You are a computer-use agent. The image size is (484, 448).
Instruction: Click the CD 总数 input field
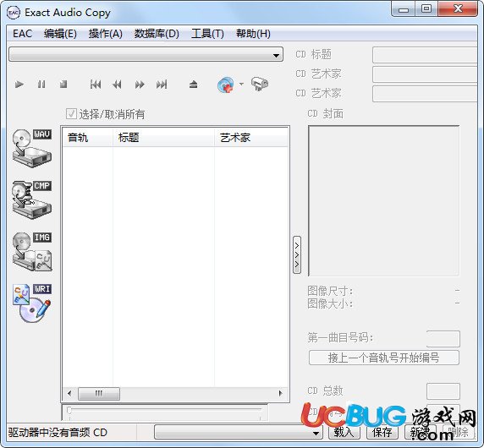pyautogui.click(x=443, y=391)
